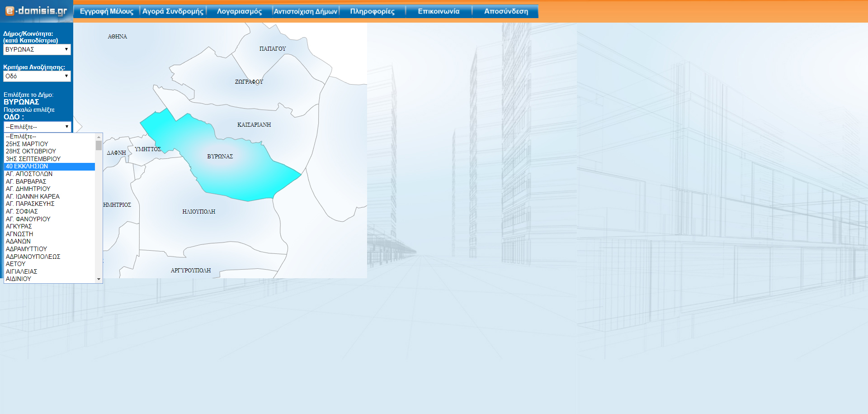Screen dimensions: 868x414
Task: Open the Επικοινωνία menu
Action: pyautogui.click(x=439, y=11)
